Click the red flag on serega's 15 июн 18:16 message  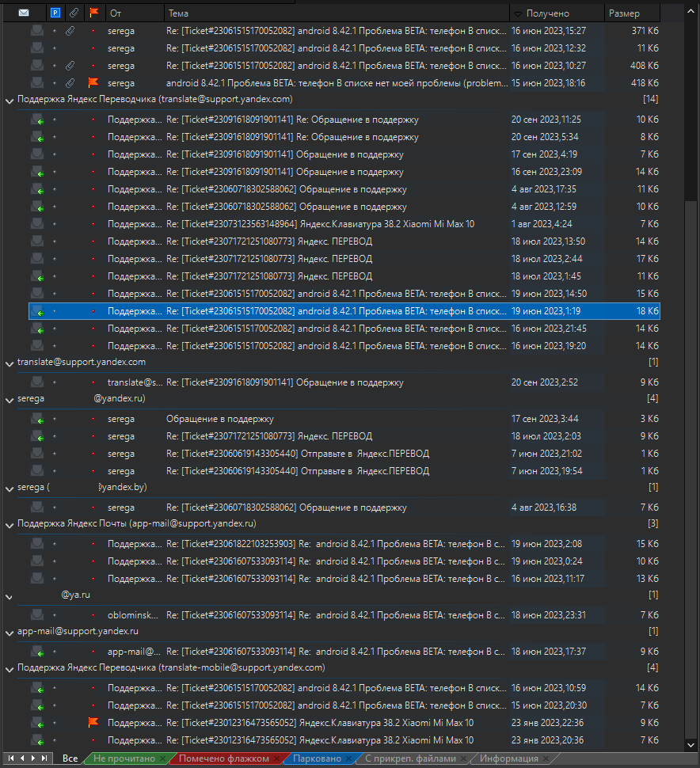(93, 83)
